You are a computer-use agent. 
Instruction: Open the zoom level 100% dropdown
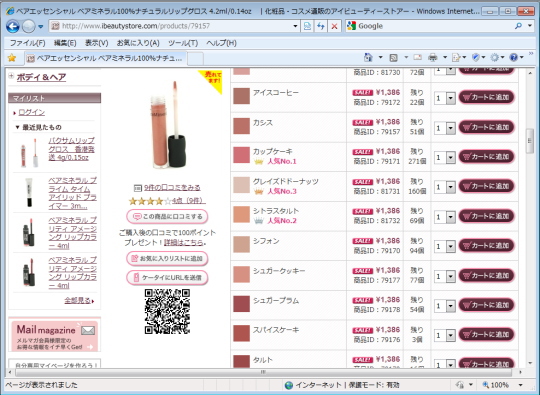tap(521, 385)
